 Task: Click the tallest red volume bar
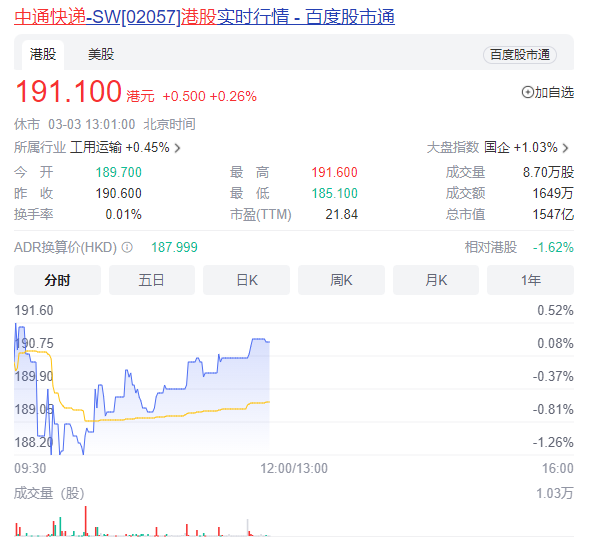(86, 521)
